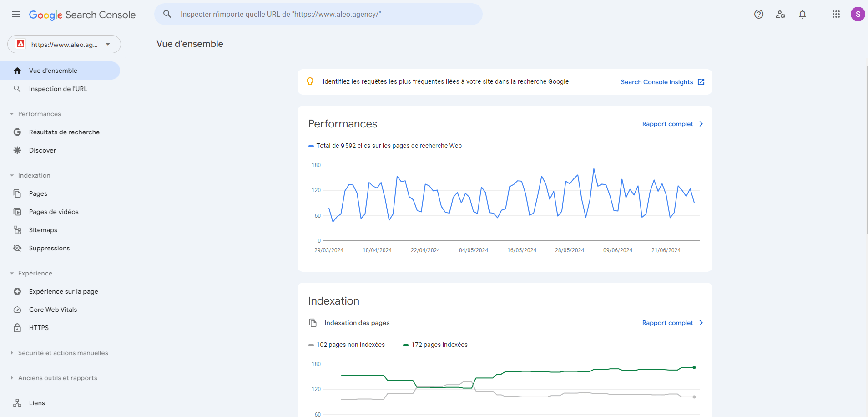
Task: Click the HTTPS padlock icon
Action: click(x=17, y=328)
